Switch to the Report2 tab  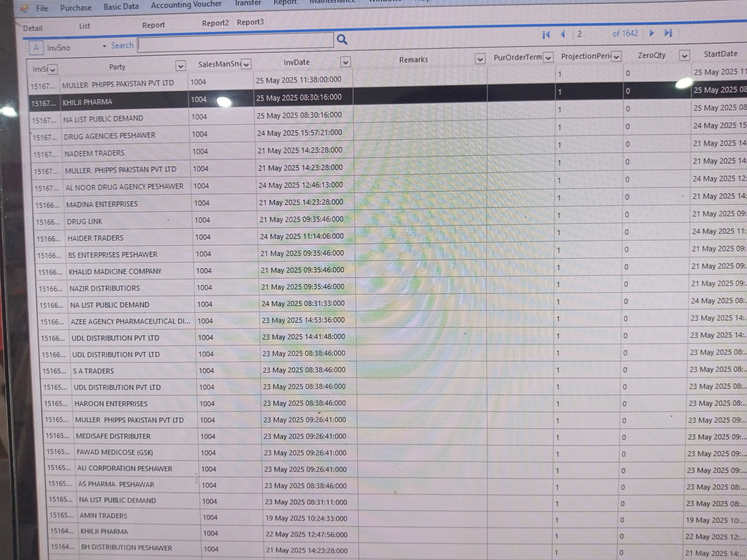tap(215, 23)
